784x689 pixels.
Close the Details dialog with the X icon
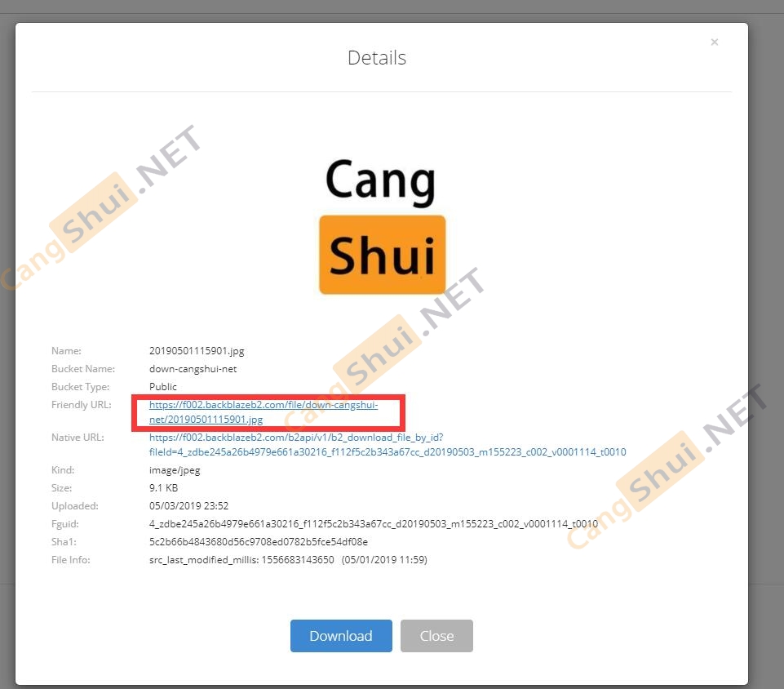coord(714,42)
